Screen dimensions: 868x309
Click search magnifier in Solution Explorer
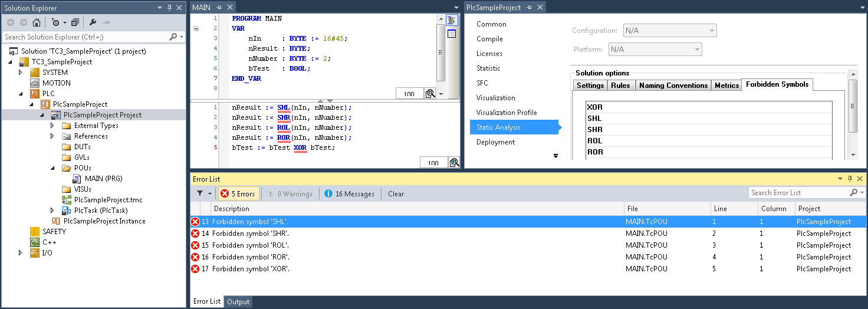(x=173, y=37)
